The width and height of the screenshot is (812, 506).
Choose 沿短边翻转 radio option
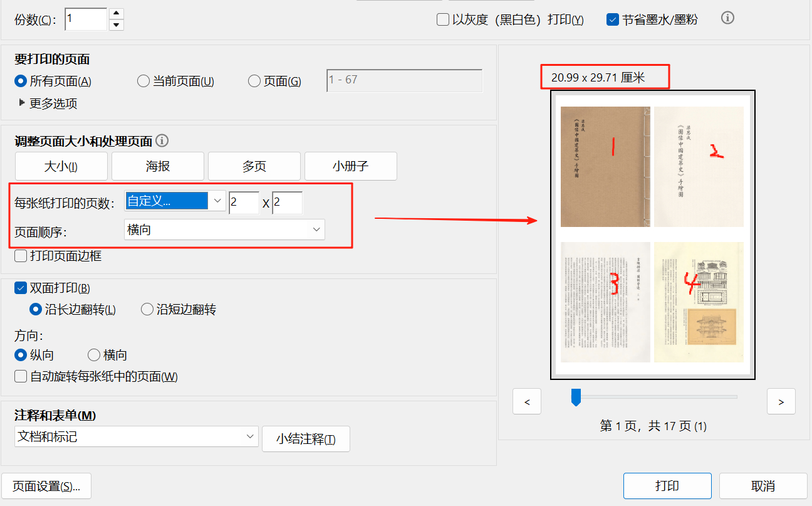click(147, 309)
